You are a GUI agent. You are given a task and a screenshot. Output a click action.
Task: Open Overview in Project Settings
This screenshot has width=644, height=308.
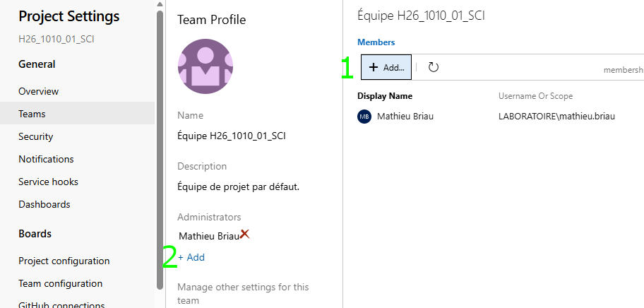[x=39, y=91]
